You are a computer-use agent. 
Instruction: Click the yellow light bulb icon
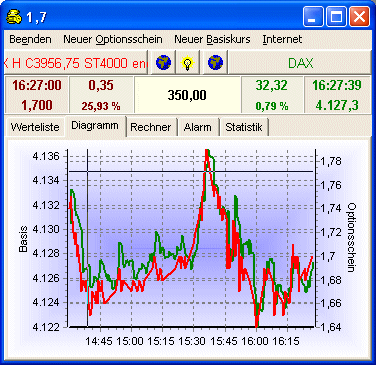(188, 62)
